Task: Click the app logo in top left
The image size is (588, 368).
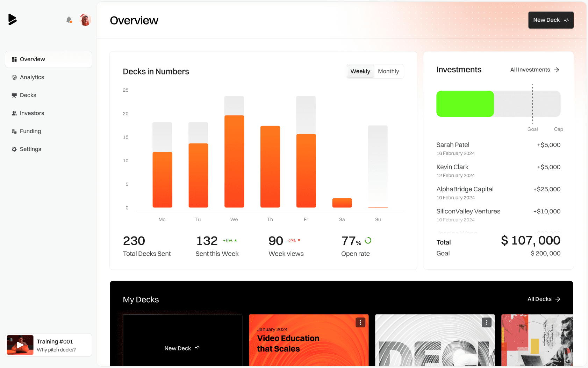Action: point(13,19)
